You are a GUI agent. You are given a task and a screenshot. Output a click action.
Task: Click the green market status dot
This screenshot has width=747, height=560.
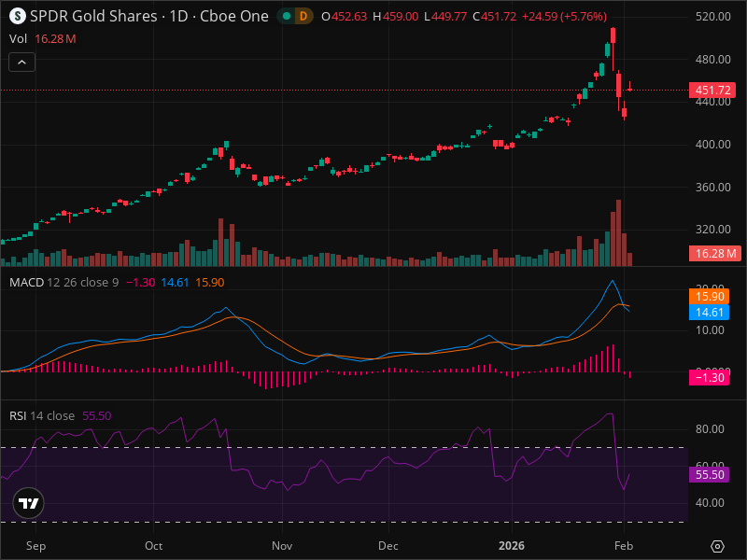point(287,16)
